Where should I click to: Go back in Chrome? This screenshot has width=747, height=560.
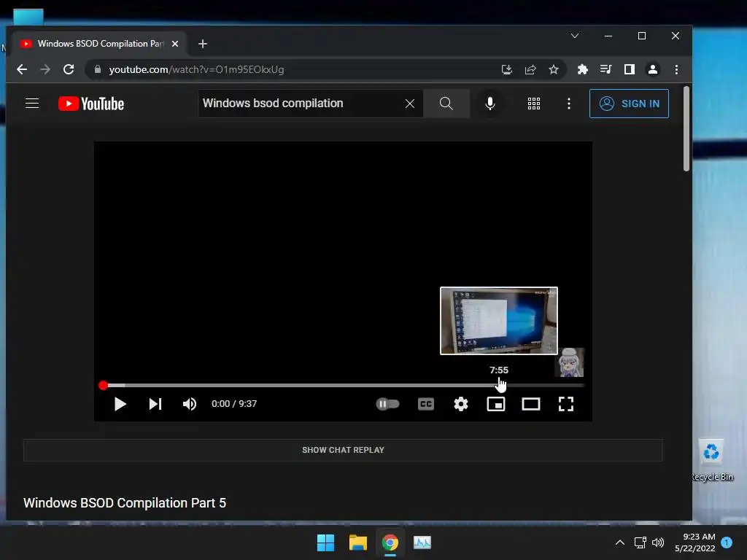(22, 69)
